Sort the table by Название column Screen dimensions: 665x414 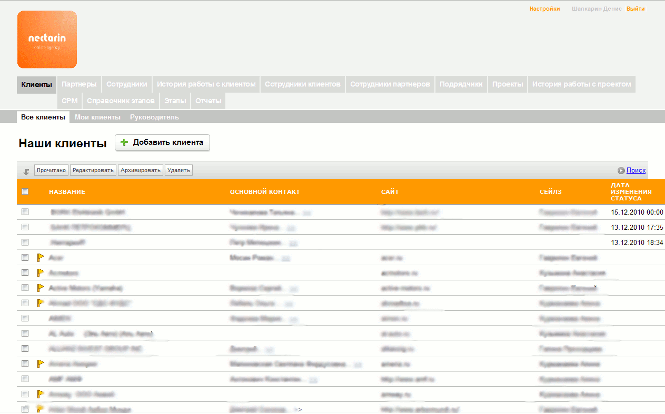coord(67,192)
